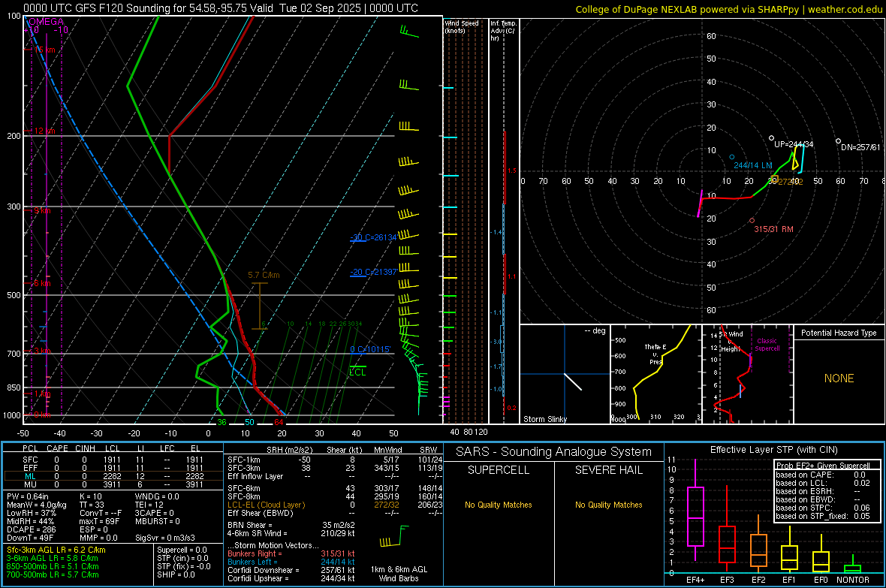Click the SARS - Sounding Analogue System heading
This screenshot has height=588, width=886.
[x=554, y=452]
